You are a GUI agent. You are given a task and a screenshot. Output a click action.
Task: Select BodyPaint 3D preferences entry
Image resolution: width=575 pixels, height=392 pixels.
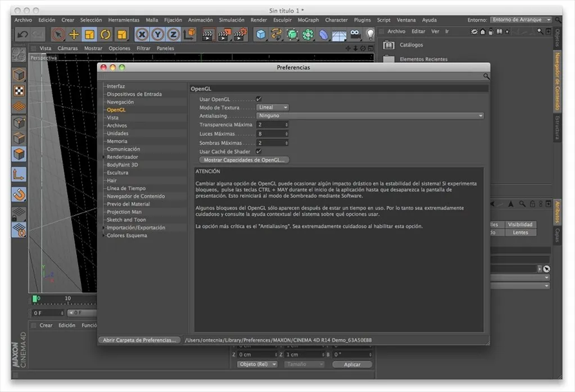123,165
